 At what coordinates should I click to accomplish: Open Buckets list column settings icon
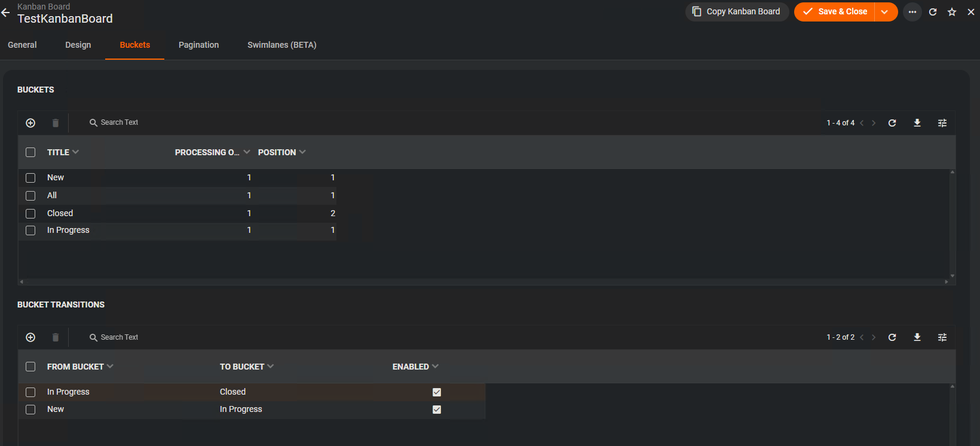[942, 123]
